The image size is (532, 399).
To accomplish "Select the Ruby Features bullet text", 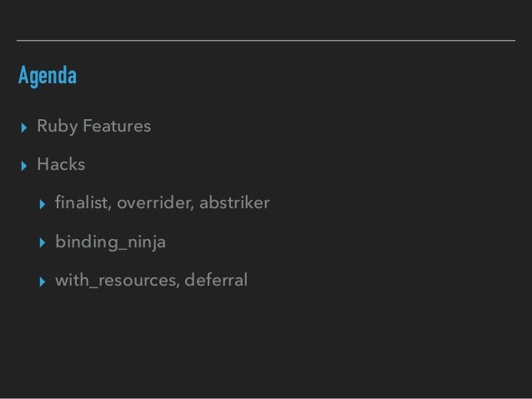I will pos(94,127).
